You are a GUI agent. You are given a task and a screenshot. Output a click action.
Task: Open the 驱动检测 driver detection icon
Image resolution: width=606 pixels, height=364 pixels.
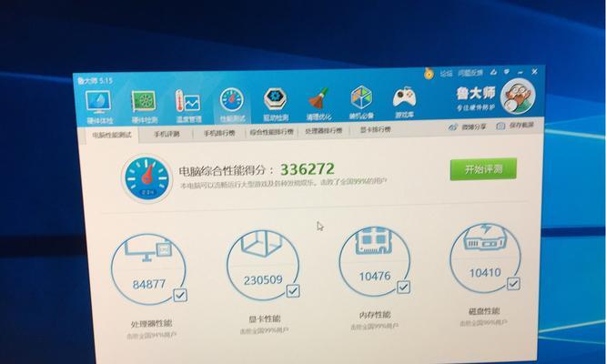coord(275,99)
